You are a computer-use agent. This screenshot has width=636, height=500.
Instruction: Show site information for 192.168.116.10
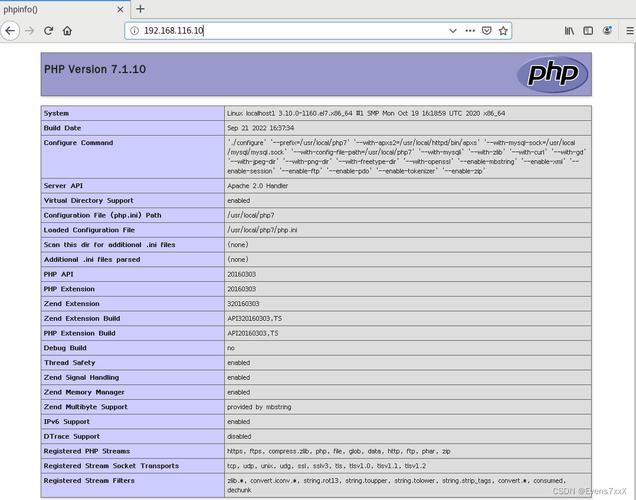[x=134, y=31]
